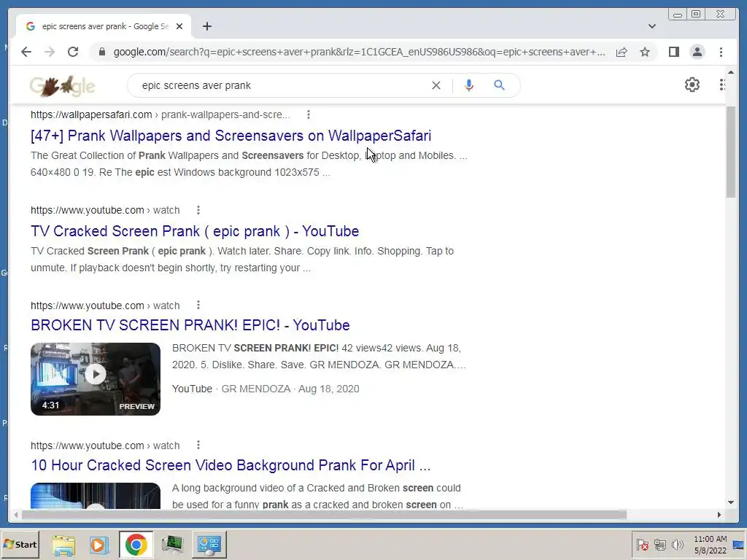The height and width of the screenshot is (560, 747).
Task: Go forward to the next page
Action: click(50, 52)
